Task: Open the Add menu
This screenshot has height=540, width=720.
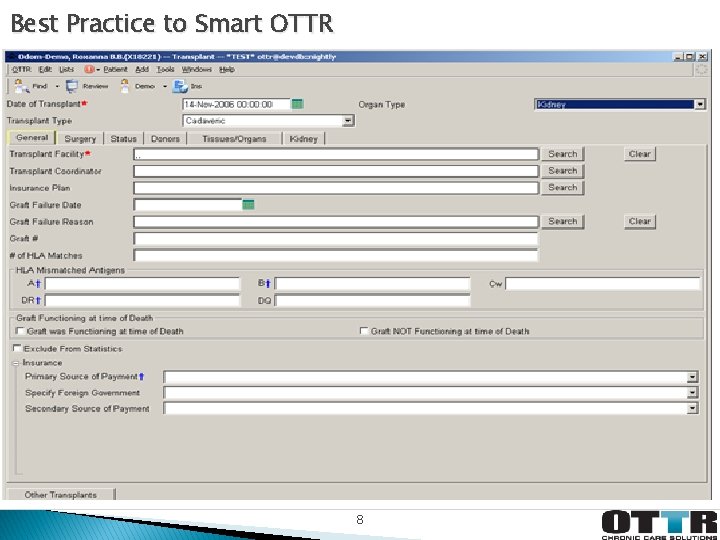Action: pos(142,69)
